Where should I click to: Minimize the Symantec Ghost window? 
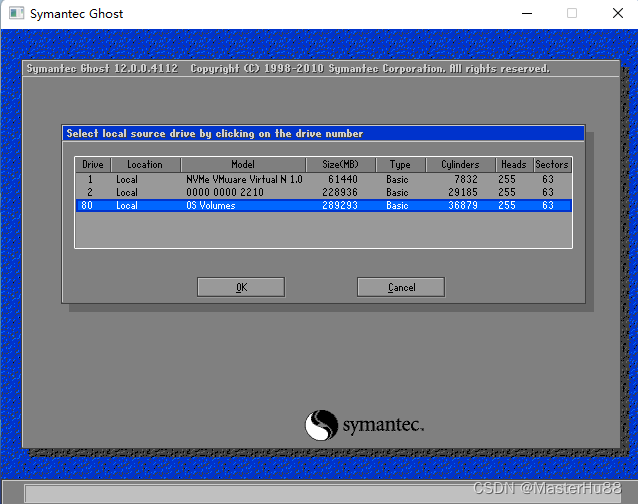click(527, 13)
